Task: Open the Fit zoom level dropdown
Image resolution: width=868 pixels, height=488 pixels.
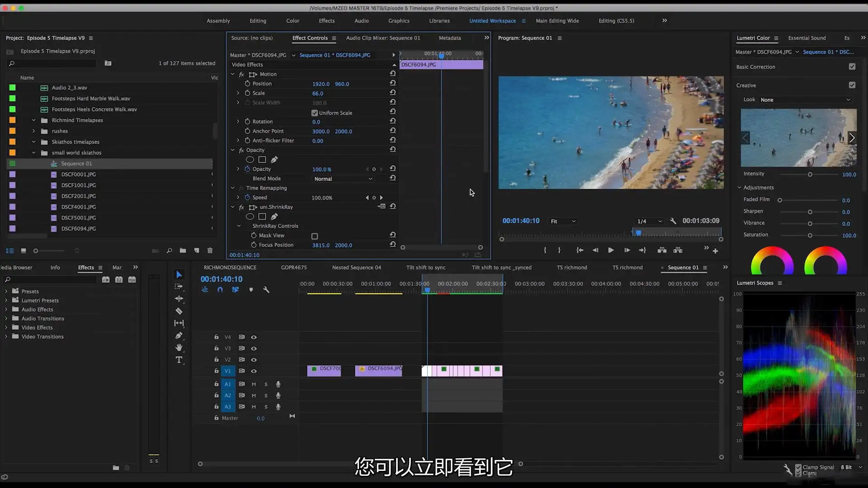Action: pyautogui.click(x=563, y=221)
